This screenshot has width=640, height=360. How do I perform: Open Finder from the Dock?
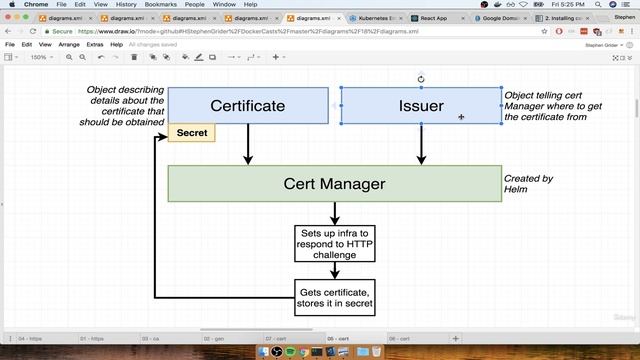263,351
